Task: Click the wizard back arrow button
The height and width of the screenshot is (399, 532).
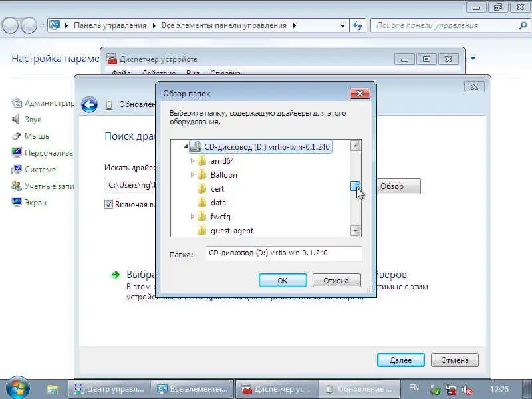Action: click(x=89, y=104)
